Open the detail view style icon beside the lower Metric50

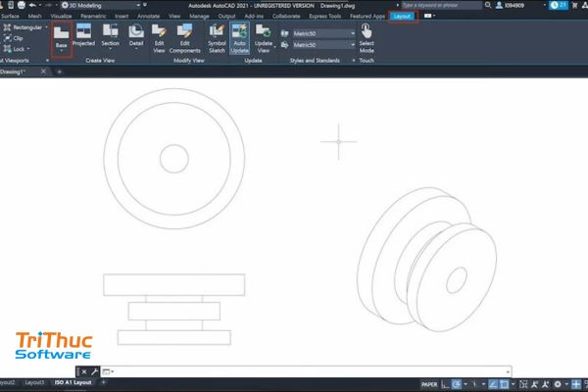(285, 45)
